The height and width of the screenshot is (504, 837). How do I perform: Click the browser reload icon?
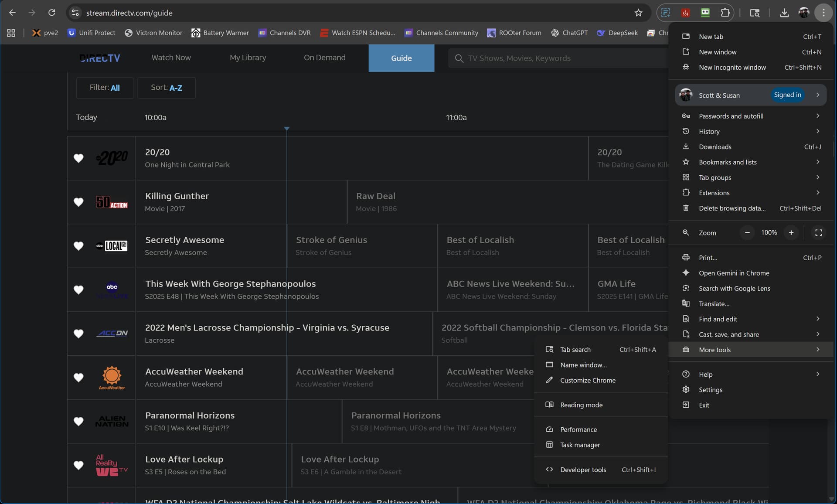(x=51, y=13)
